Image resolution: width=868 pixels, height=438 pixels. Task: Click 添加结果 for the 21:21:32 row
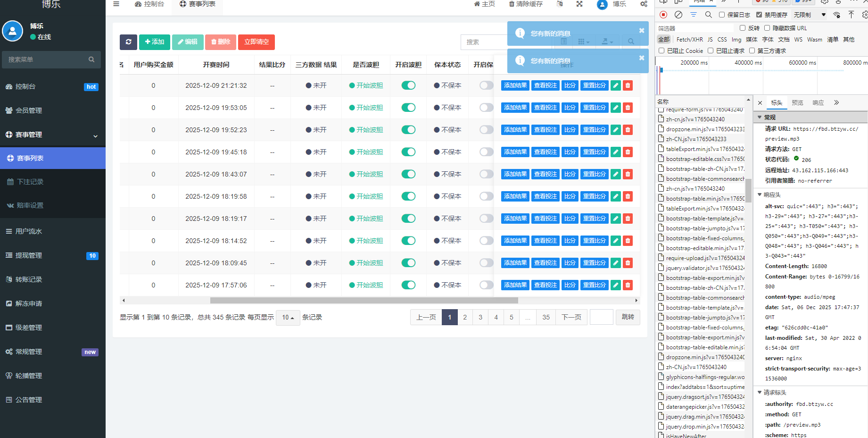(515, 85)
